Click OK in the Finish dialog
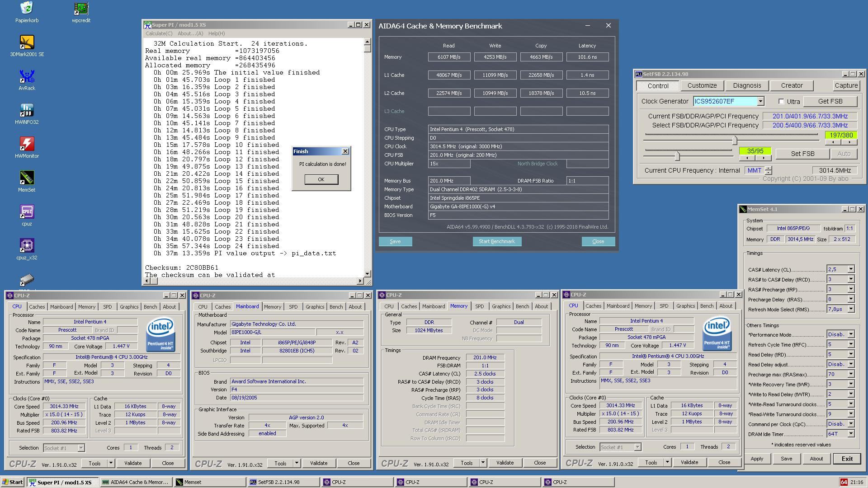Screen dimensions: 868x488 coord(321,179)
